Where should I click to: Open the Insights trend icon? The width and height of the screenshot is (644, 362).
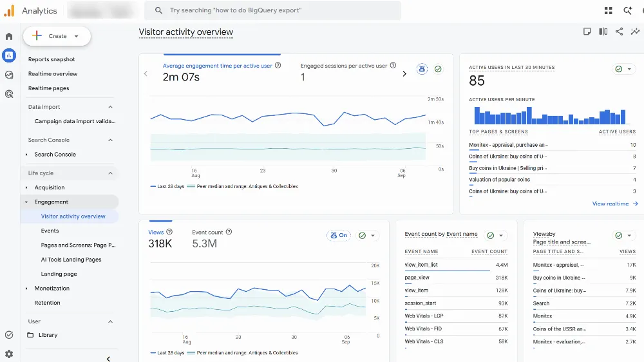click(635, 32)
